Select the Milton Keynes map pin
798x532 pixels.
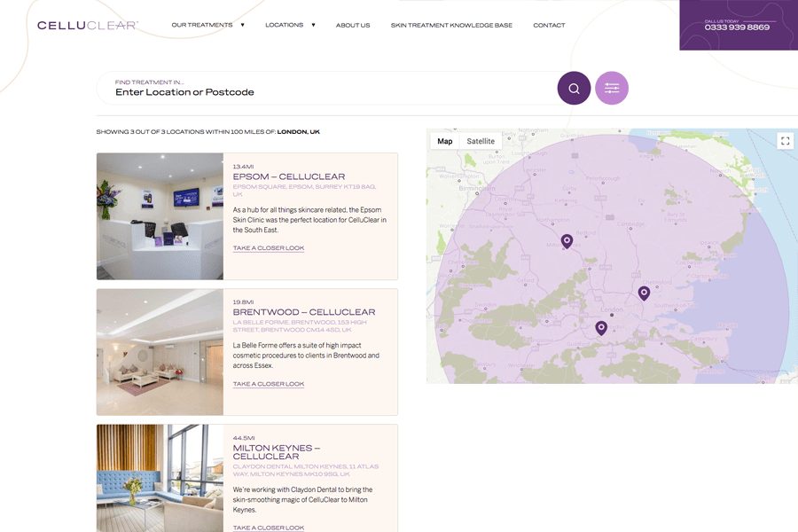(x=567, y=241)
